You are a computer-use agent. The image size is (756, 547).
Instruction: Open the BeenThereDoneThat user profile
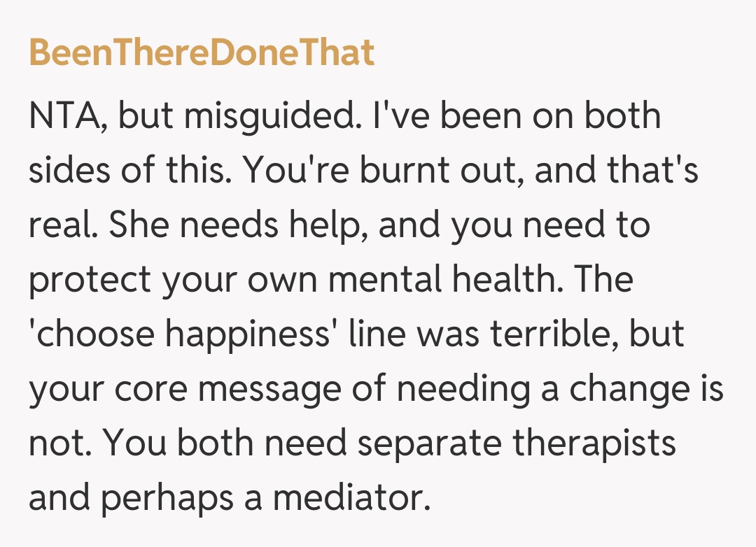202,52
